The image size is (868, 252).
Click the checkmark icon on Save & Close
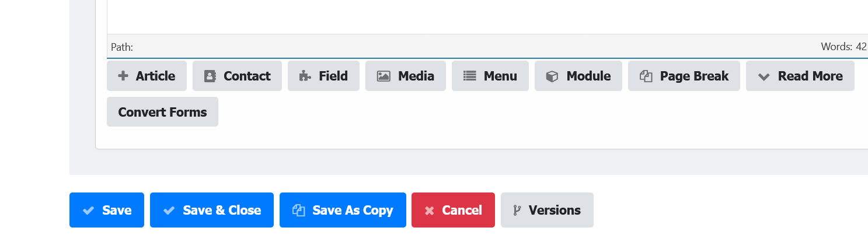point(169,210)
